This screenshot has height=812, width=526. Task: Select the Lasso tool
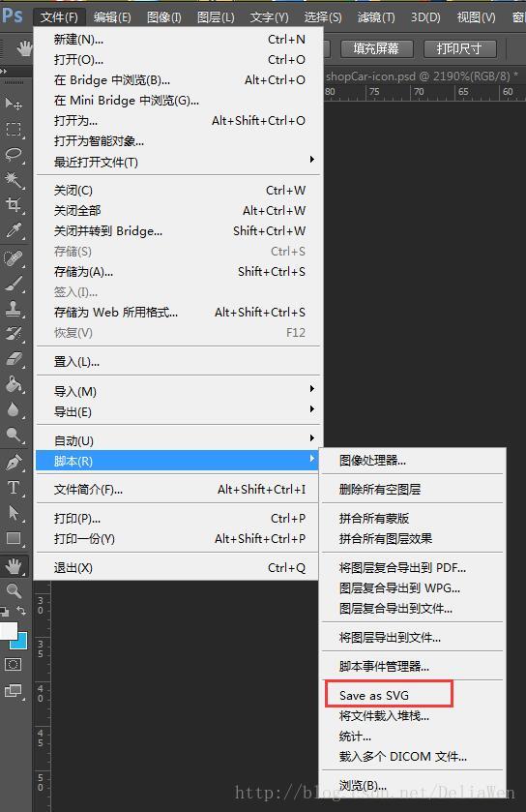[13, 154]
